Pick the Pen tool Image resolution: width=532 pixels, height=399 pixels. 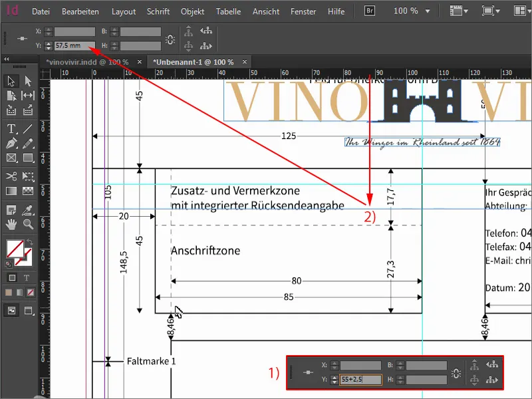11,143
